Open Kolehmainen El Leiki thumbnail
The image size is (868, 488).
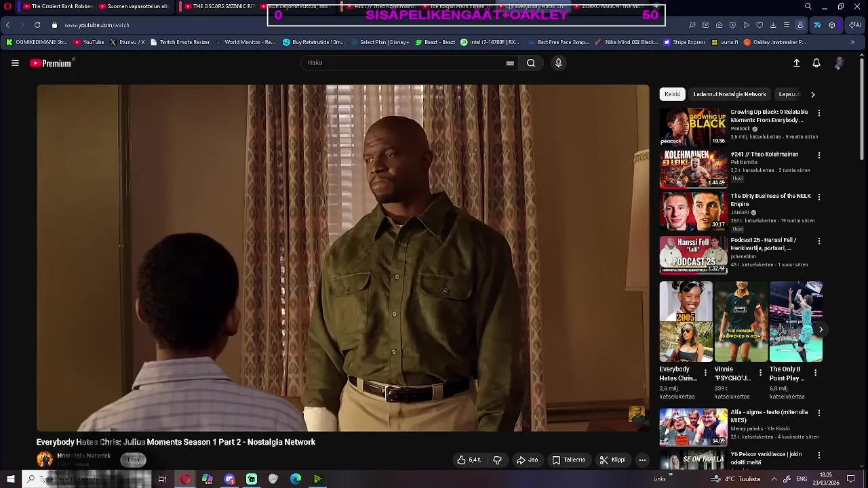tap(693, 169)
